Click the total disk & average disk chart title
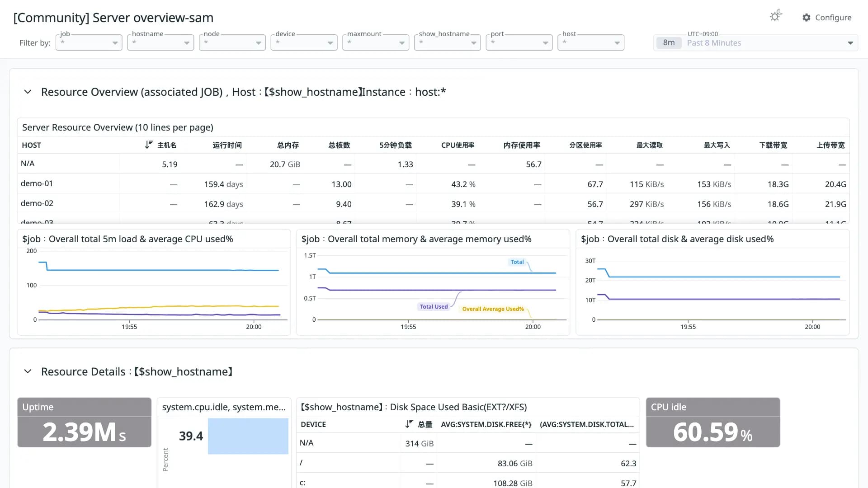868x488 pixels. pos(677,239)
